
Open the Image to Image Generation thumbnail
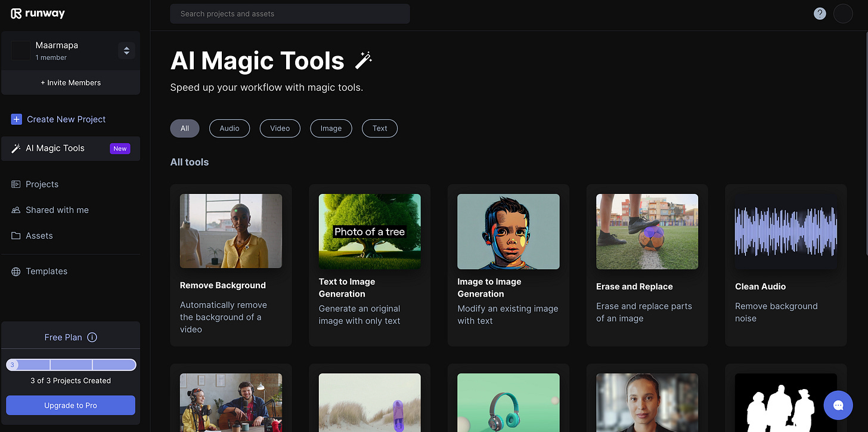tap(509, 232)
